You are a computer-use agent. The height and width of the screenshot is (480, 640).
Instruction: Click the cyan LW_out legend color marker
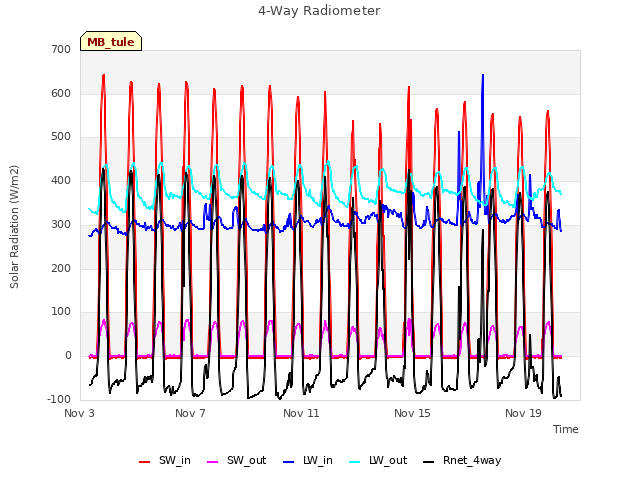tap(355, 462)
